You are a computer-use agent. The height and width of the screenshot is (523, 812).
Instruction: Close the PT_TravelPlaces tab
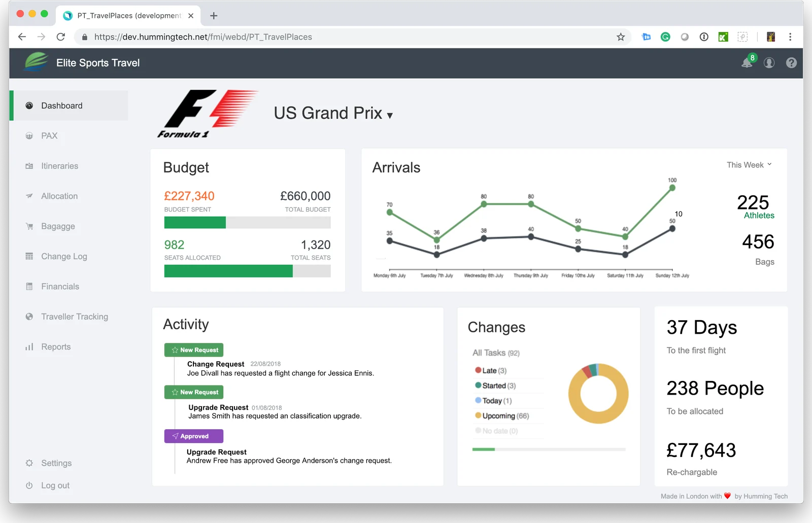pos(191,16)
